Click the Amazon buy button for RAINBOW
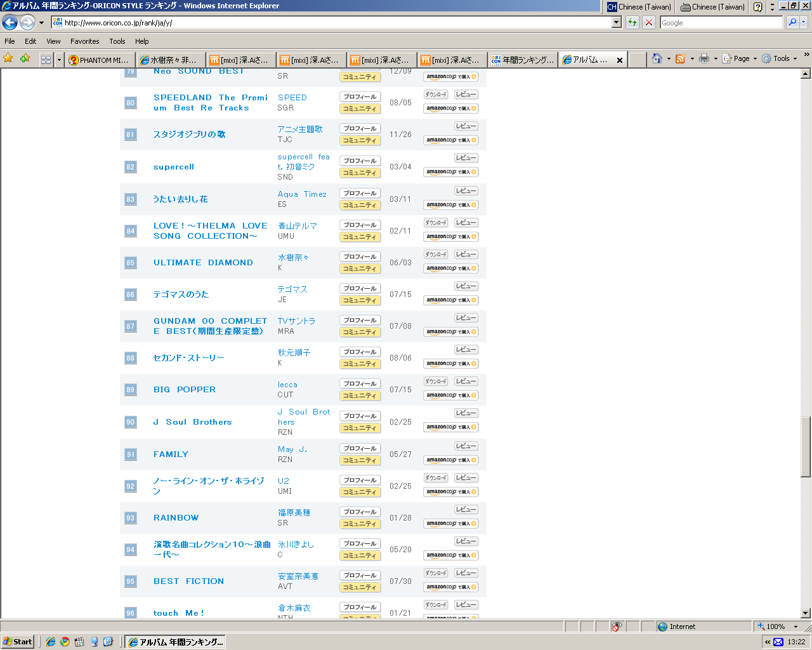 [450, 524]
